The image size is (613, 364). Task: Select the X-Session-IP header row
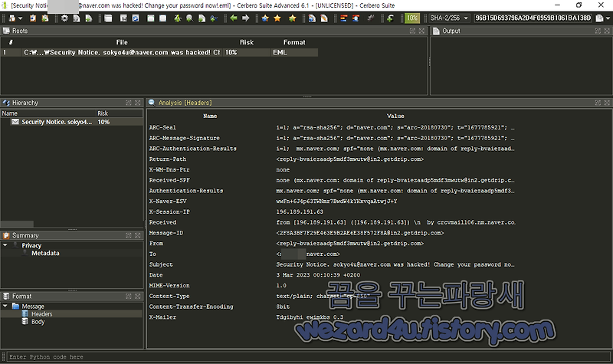pos(332,212)
